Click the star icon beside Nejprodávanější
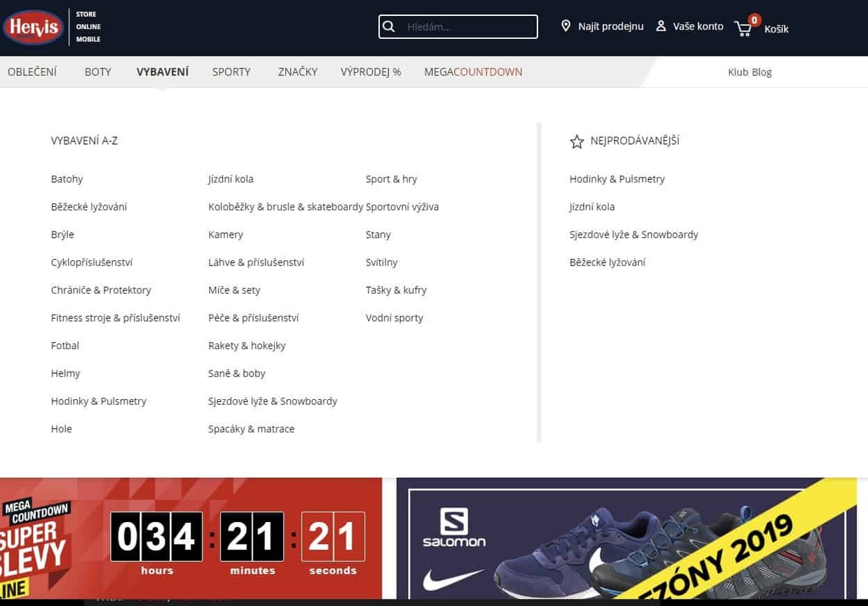 click(x=576, y=142)
